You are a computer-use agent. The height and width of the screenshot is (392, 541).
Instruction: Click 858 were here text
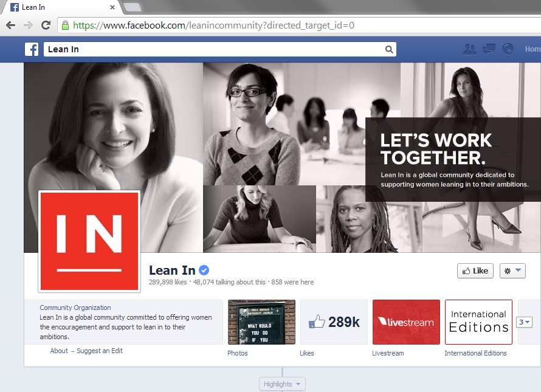[292, 282]
